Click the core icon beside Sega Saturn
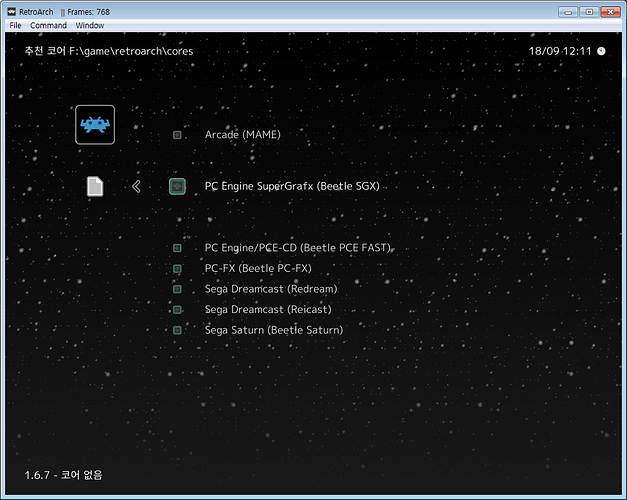The height and width of the screenshot is (500, 627). pyautogui.click(x=177, y=330)
